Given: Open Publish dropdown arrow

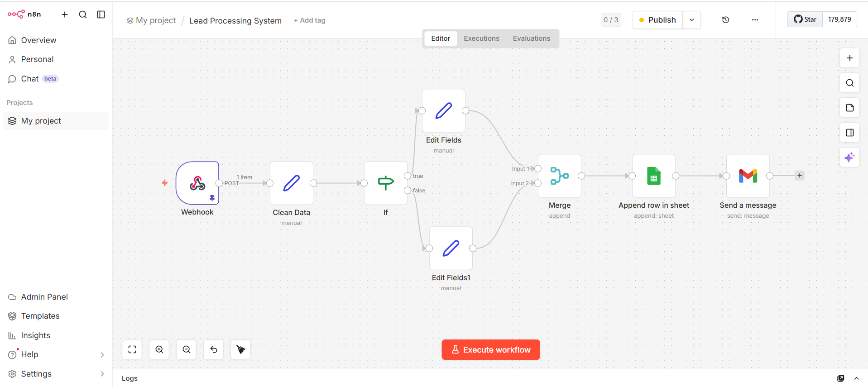Looking at the screenshot, I should tap(692, 20).
